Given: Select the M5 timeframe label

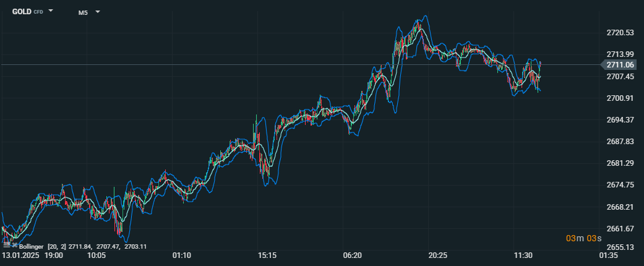Looking at the screenshot, I should click(83, 12).
